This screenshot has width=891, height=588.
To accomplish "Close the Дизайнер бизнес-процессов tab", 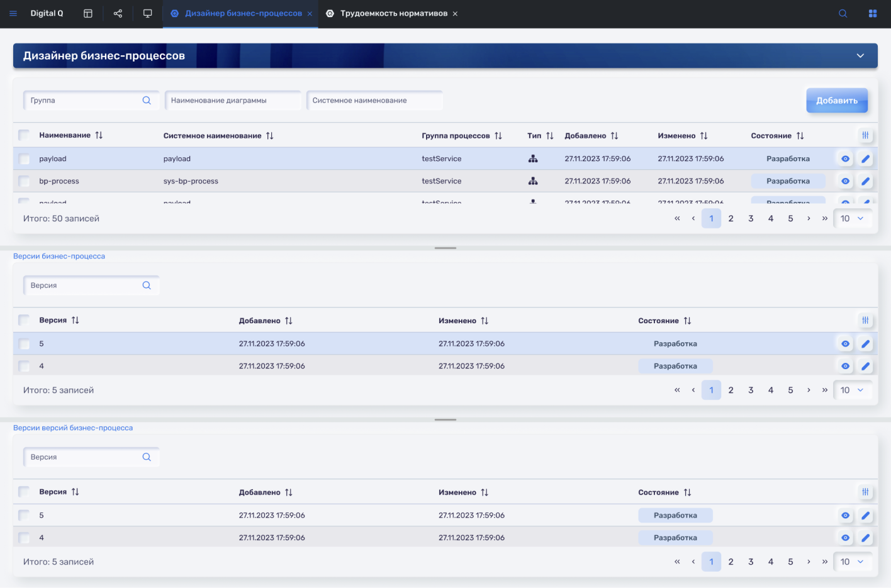I will (x=310, y=14).
